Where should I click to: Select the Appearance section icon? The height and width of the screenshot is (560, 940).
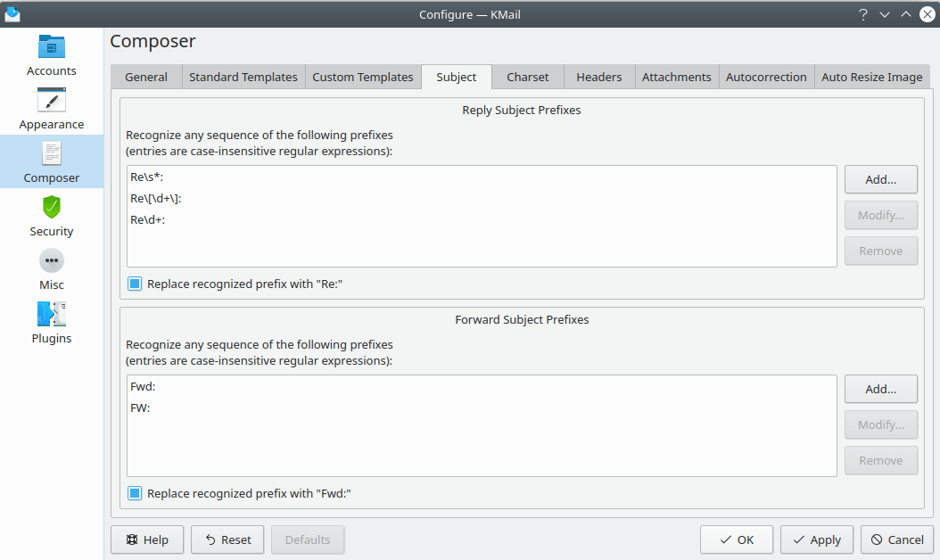[52, 109]
